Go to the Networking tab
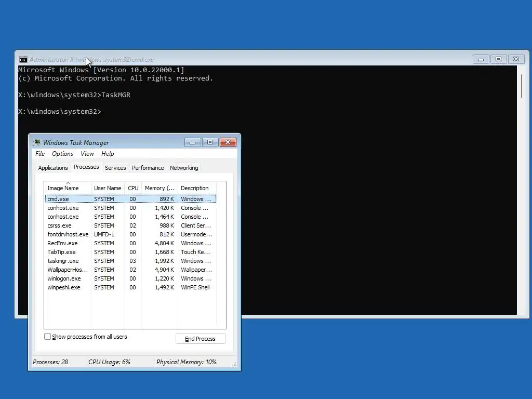 click(x=184, y=168)
